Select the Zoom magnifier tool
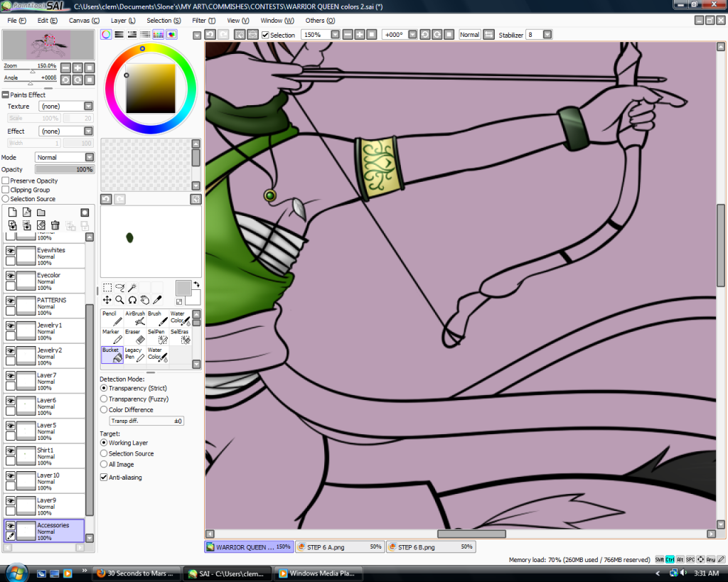 tap(119, 301)
